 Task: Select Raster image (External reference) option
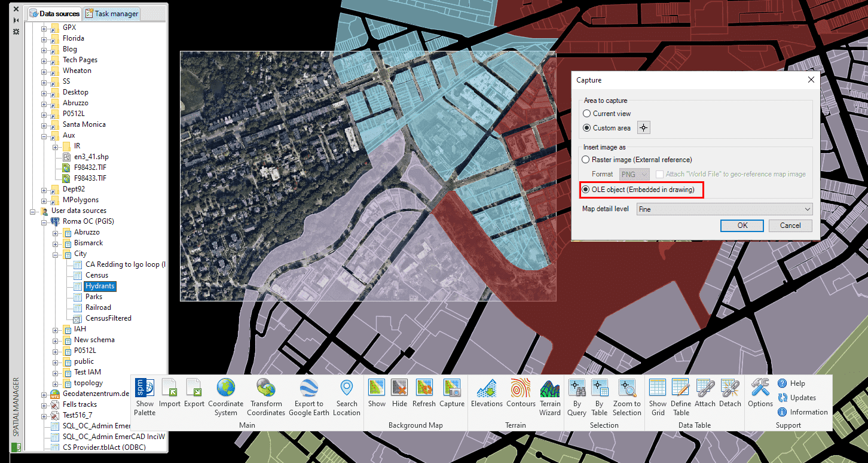[x=587, y=160]
